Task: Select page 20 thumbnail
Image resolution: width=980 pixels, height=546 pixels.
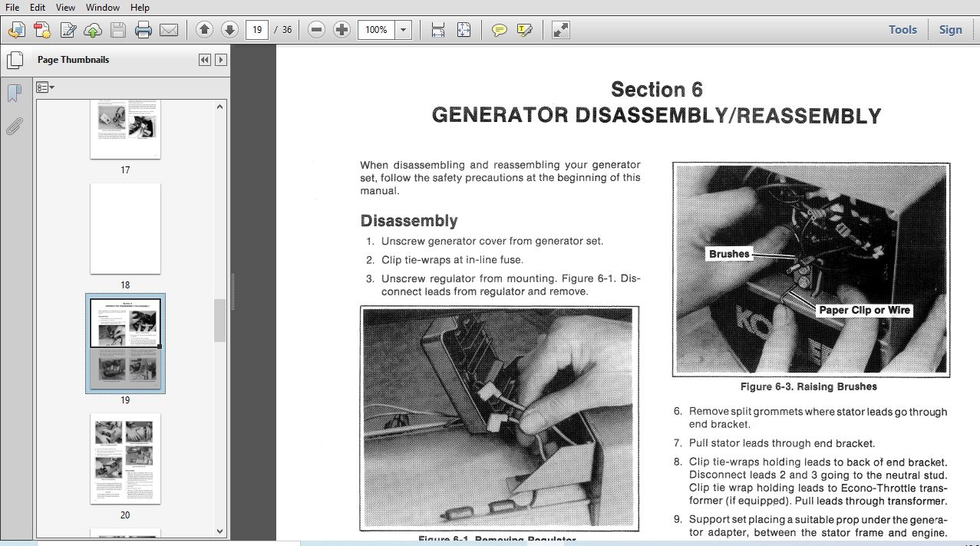Action: [x=125, y=459]
